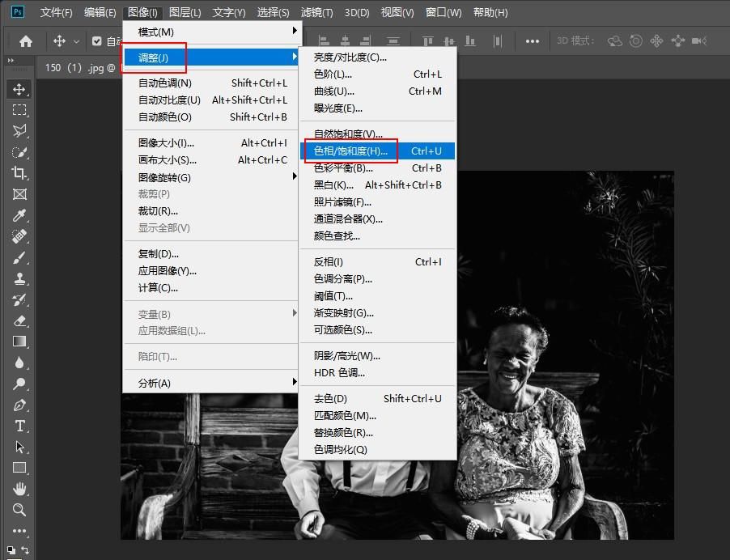Choose 画布大小(S)... menu item

(x=212, y=159)
